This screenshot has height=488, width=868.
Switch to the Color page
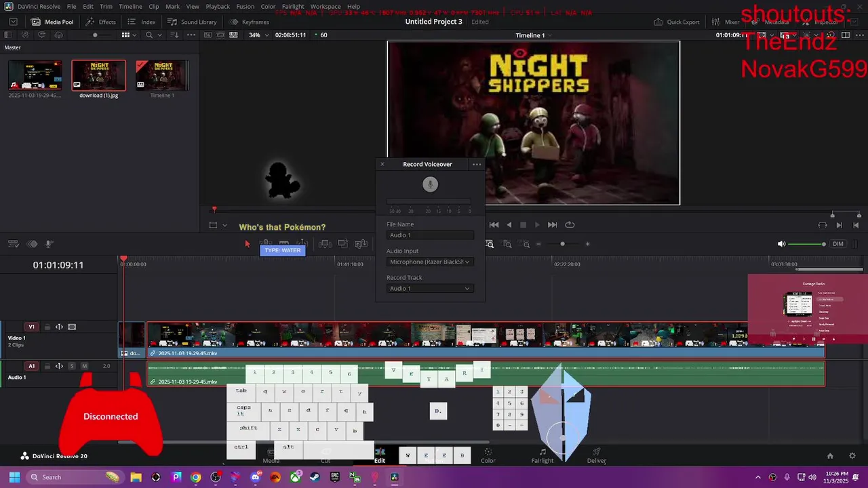point(488,455)
